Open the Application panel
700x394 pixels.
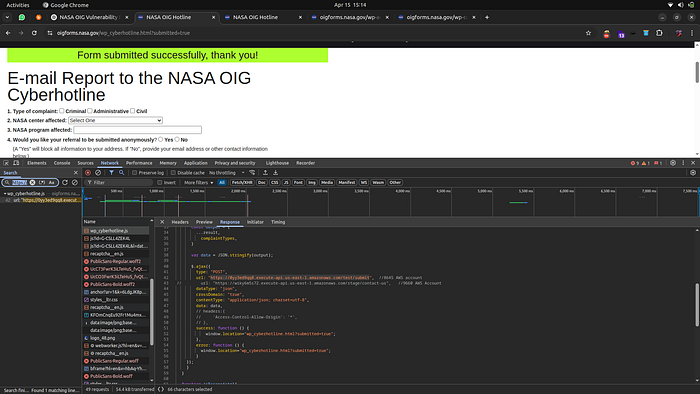[196, 163]
